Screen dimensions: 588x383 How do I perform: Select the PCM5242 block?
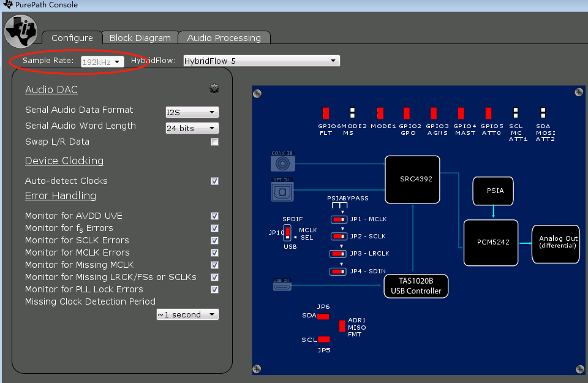click(x=491, y=243)
